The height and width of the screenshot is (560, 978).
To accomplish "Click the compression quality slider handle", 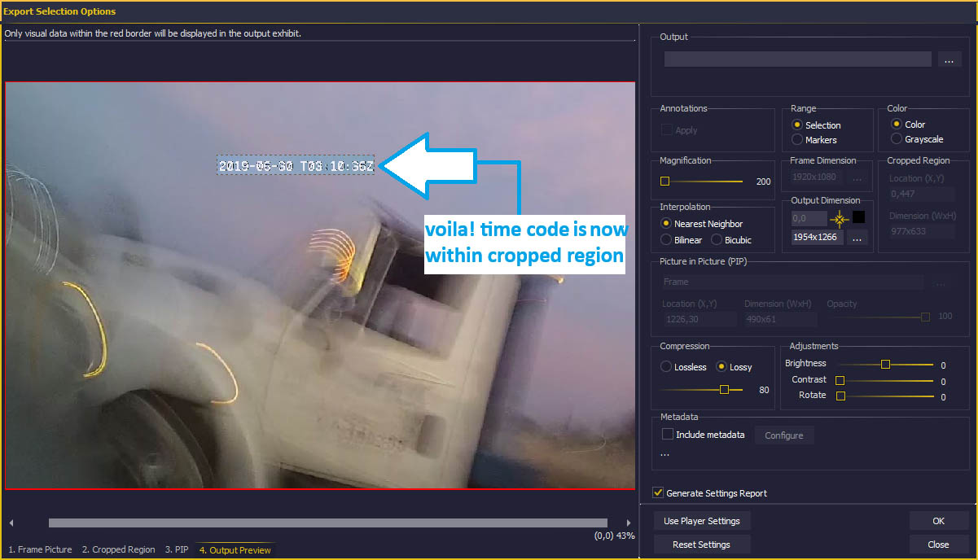I will coord(724,390).
